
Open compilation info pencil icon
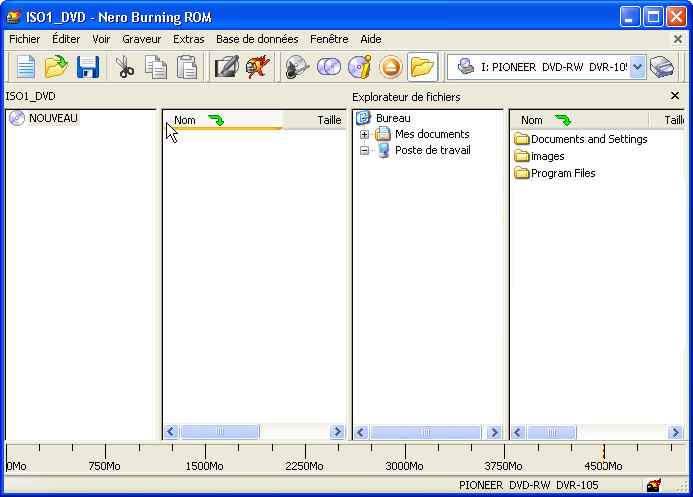pos(227,67)
